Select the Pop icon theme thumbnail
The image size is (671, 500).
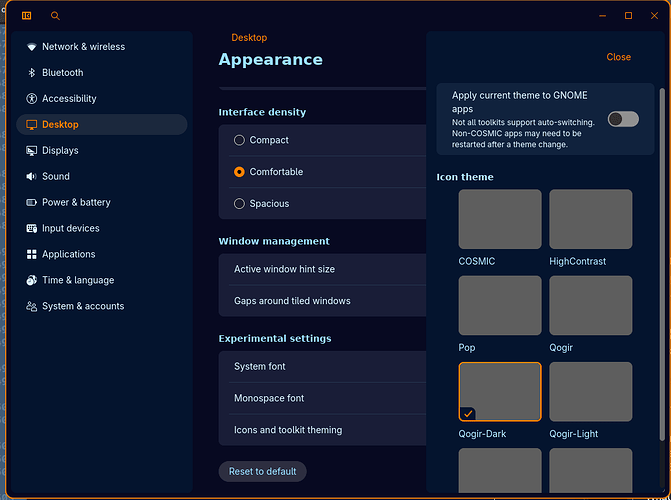[500, 306]
